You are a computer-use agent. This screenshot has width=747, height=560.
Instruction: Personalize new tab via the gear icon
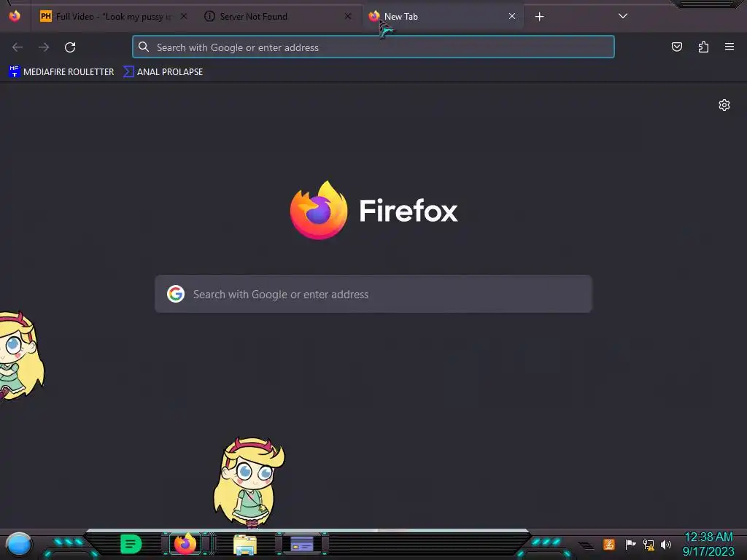click(724, 105)
